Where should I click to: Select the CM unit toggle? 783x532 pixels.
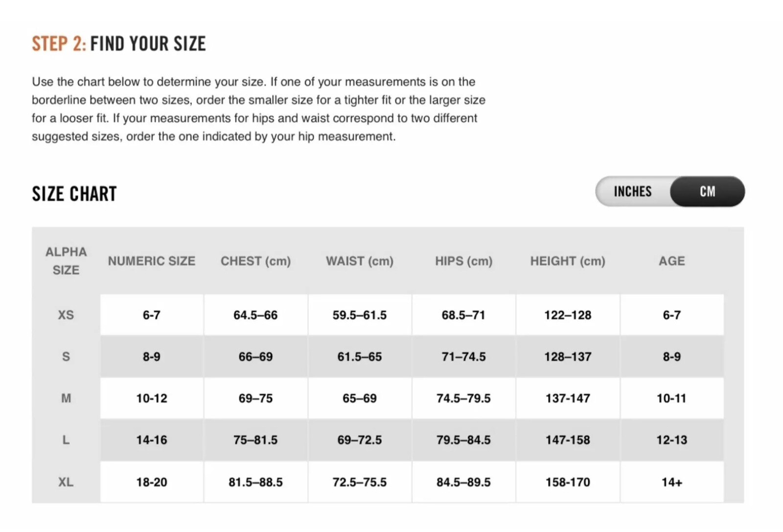pos(707,191)
